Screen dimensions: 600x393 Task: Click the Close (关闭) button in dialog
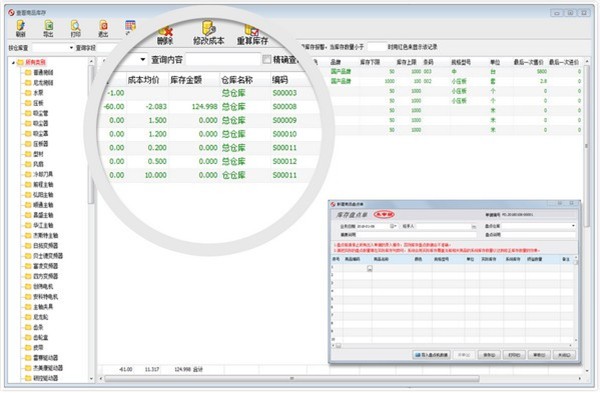(x=564, y=355)
